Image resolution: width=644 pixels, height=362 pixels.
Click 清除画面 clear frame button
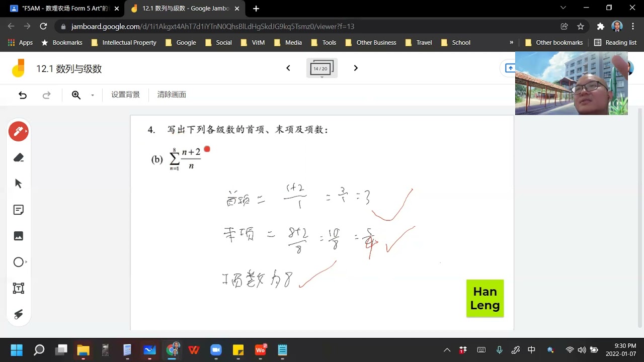[172, 95]
